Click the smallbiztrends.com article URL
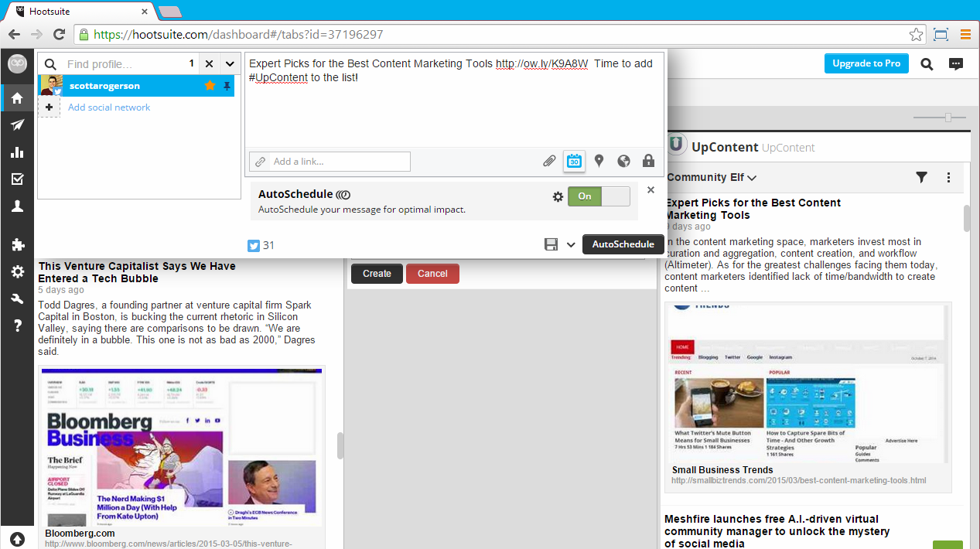This screenshot has width=980, height=549. (x=798, y=480)
